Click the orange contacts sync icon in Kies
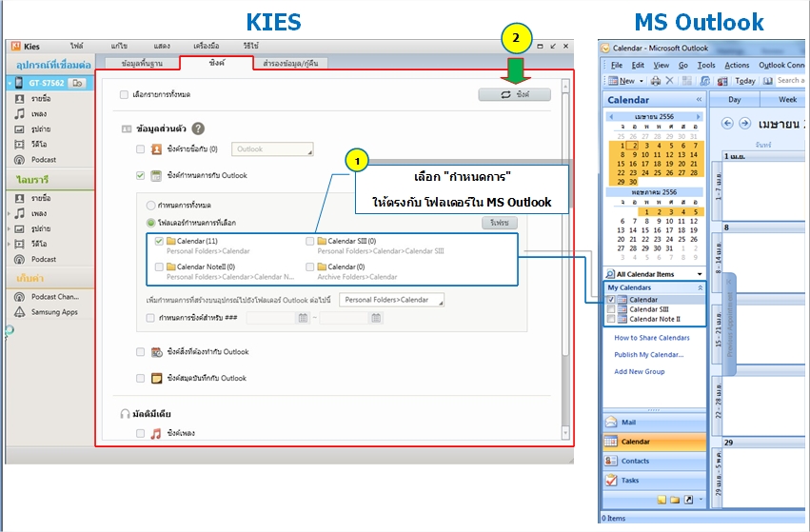This screenshot has width=810, height=532. 156,149
